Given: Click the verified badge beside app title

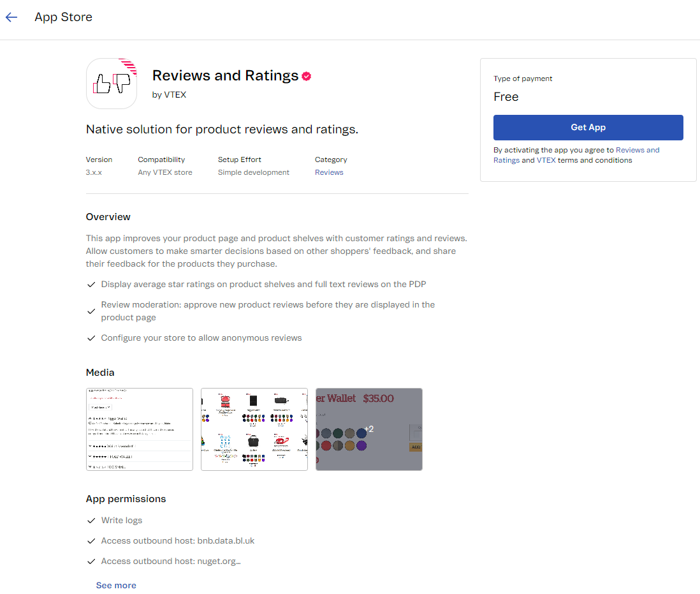Looking at the screenshot, I should click(306, 77).
